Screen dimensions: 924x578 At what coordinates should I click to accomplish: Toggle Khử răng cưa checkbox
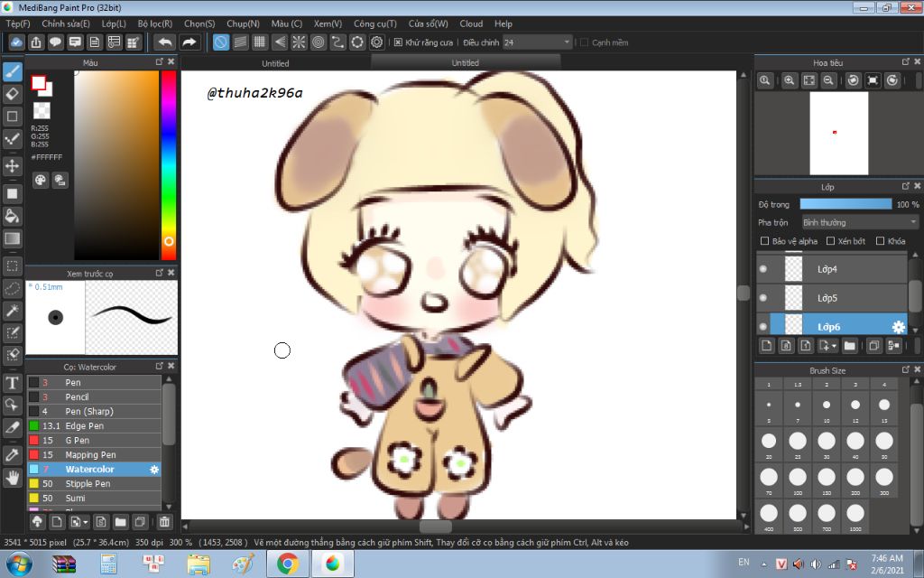point(398,42)
